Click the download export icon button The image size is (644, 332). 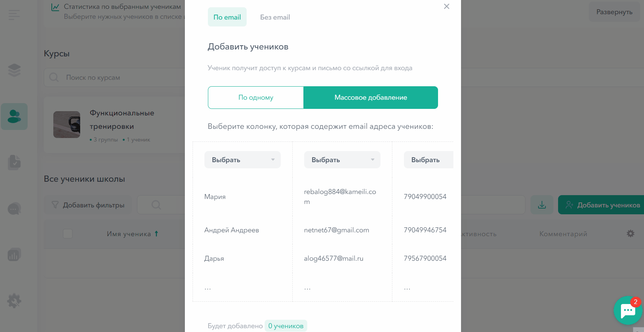[542, 205]
